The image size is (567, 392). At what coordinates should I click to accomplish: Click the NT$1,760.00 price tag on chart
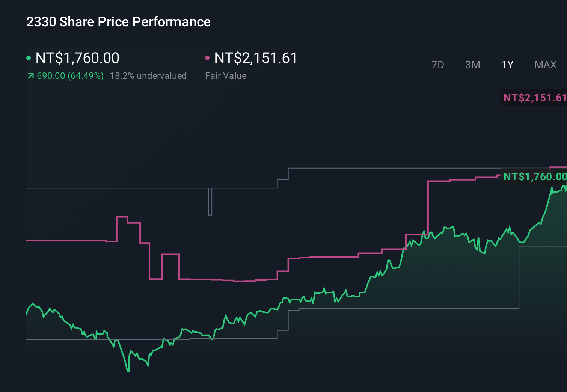pos(535,176)
